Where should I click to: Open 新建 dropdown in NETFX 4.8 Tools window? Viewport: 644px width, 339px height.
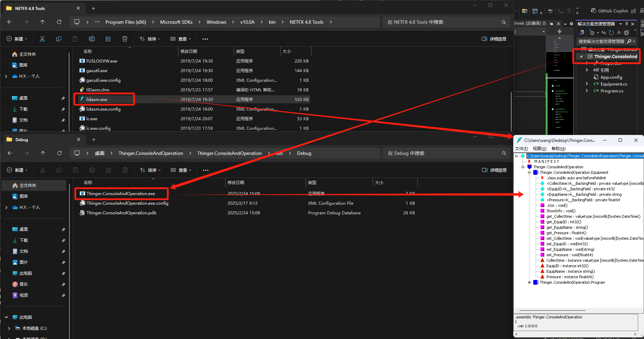(17, 39)
